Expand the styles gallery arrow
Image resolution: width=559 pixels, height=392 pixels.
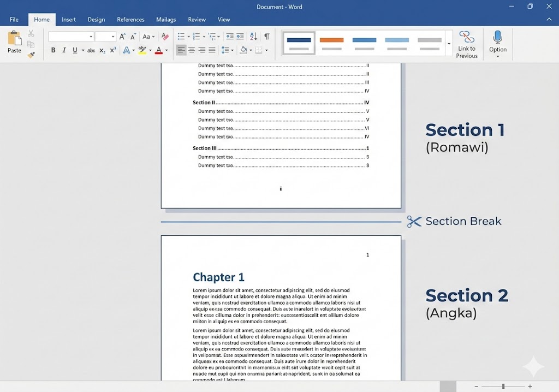[449, 44]
